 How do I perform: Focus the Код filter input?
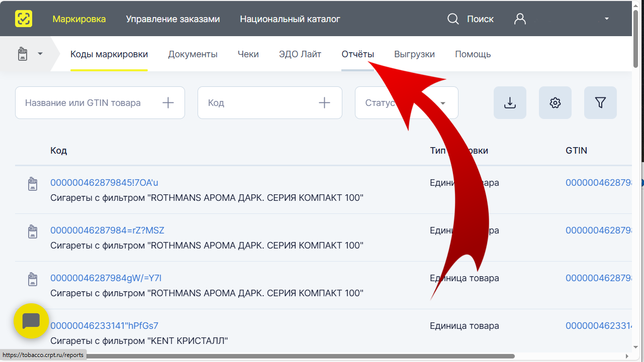pos(270,103)
